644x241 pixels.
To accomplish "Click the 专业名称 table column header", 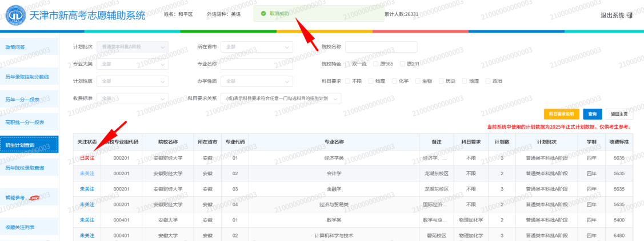I will [x=334, y=142].
